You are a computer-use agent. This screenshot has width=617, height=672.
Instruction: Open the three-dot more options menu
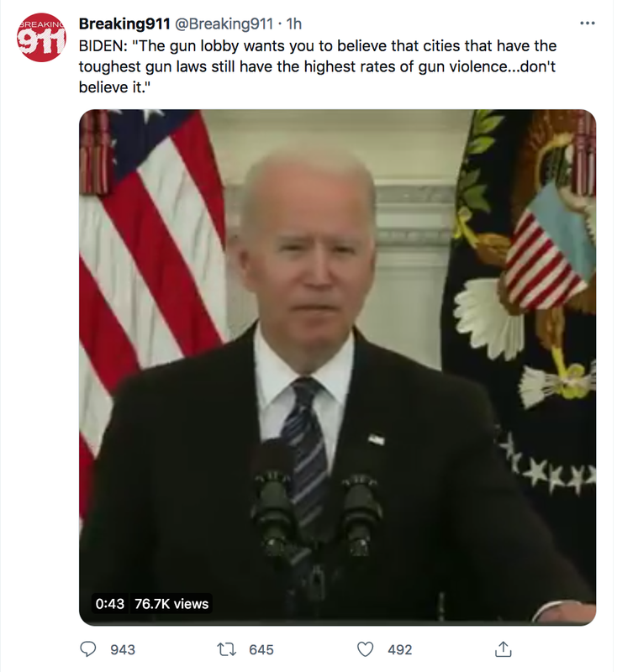click(587, 24)
